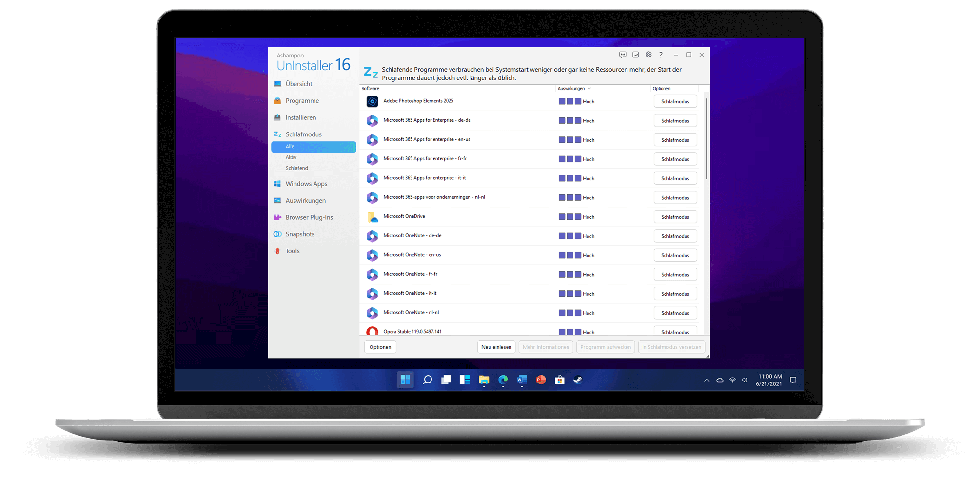This screenshot has height=498, width=980.
Task: Show hidden system tray icons chevron
Action: click(706, 380)
